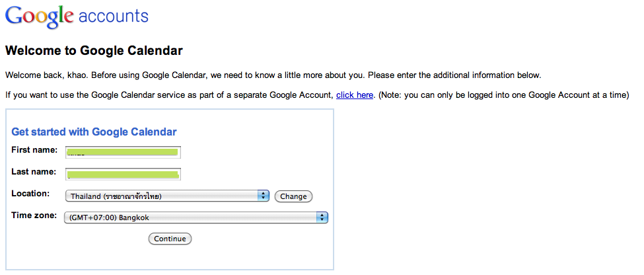Click the 'Welcome to Google Calendar' title

(x=94, y=51)
